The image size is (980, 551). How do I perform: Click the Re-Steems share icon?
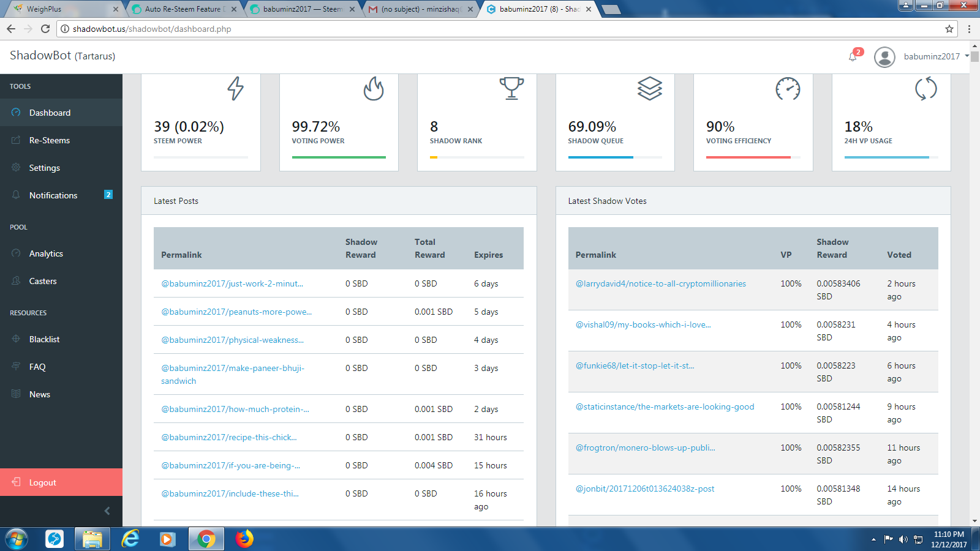pyautogui.click(x=16, y=140)
